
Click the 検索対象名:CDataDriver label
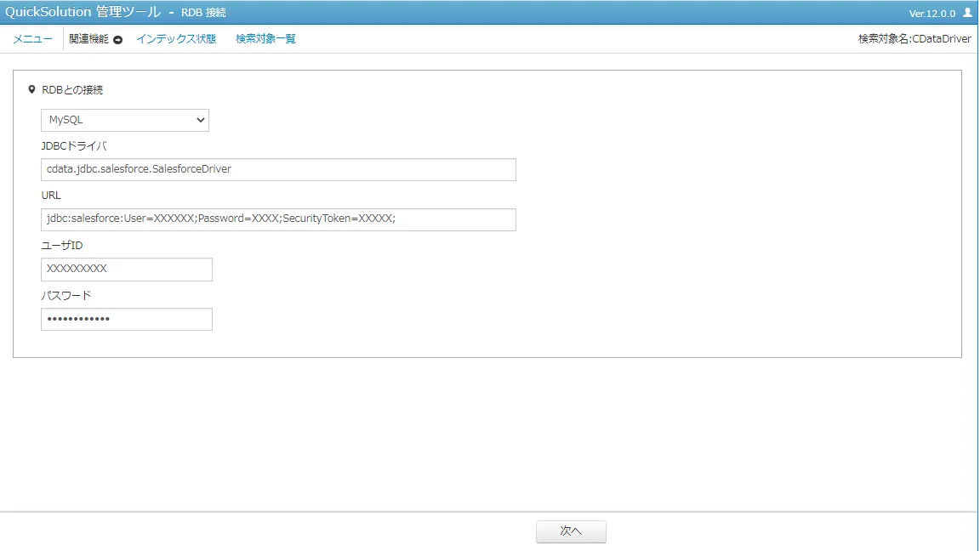[914, 39]
